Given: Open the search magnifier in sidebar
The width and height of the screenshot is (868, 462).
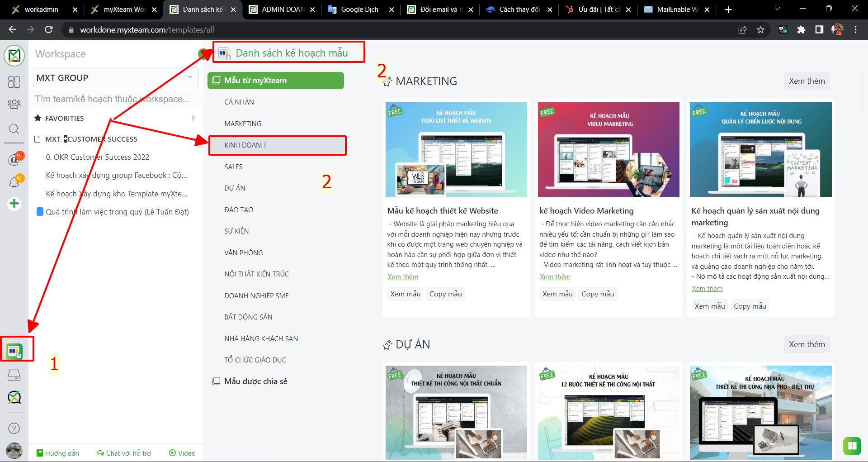Looking at the screenshot, I should (x=14, y=129).
